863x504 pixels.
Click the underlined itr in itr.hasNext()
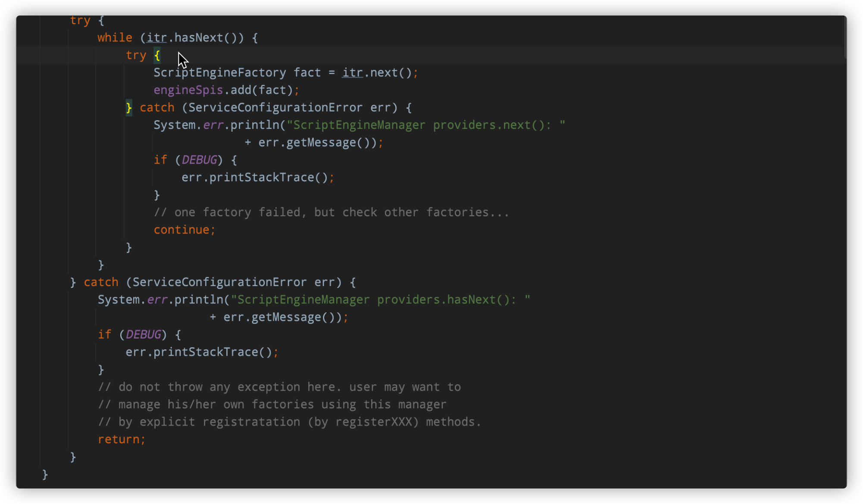pyautogui.click(x=156, y=38)
